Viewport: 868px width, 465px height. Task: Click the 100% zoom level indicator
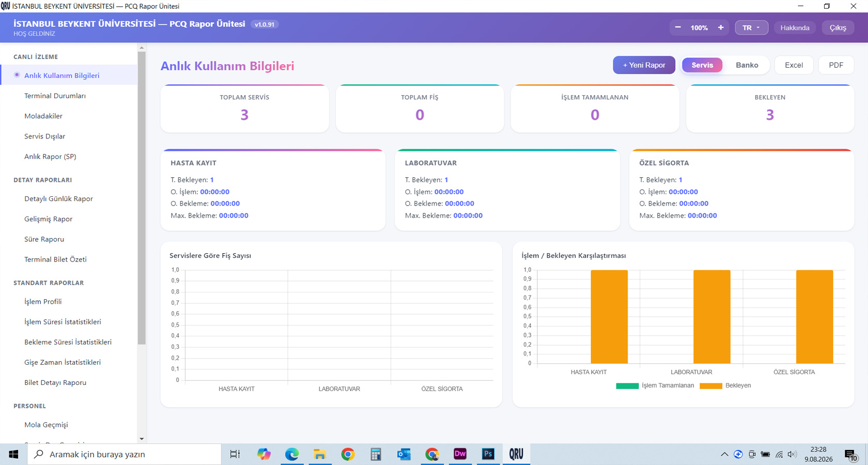[x=699, y=28]
